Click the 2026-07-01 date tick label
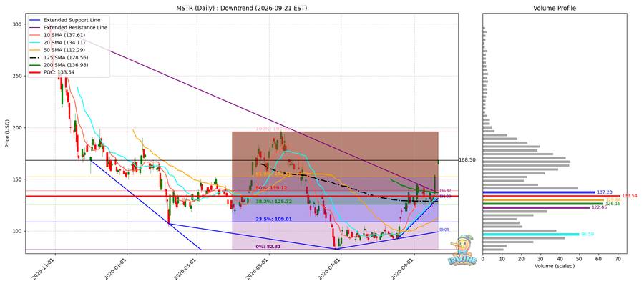644x286 pixels. pos(330,270)
